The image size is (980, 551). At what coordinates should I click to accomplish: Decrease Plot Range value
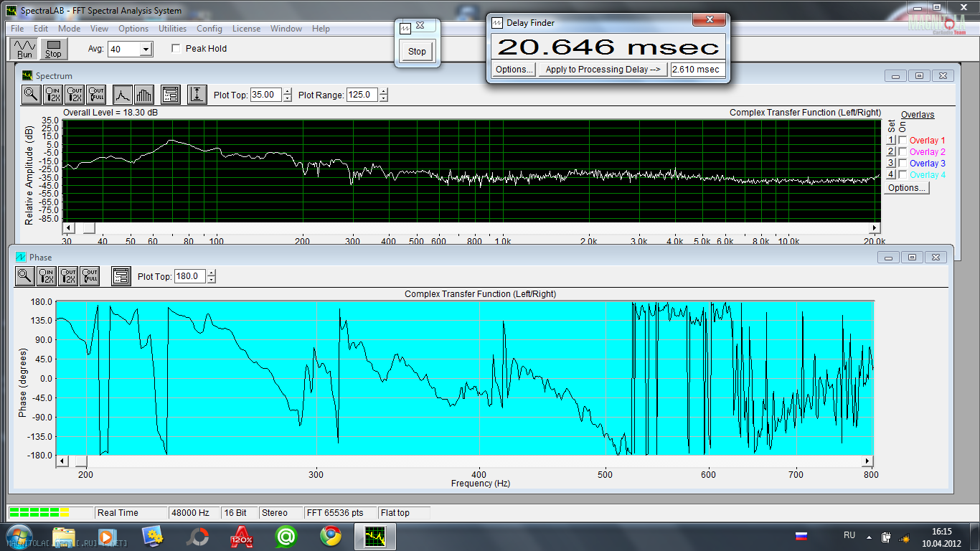tap(384, 98)
